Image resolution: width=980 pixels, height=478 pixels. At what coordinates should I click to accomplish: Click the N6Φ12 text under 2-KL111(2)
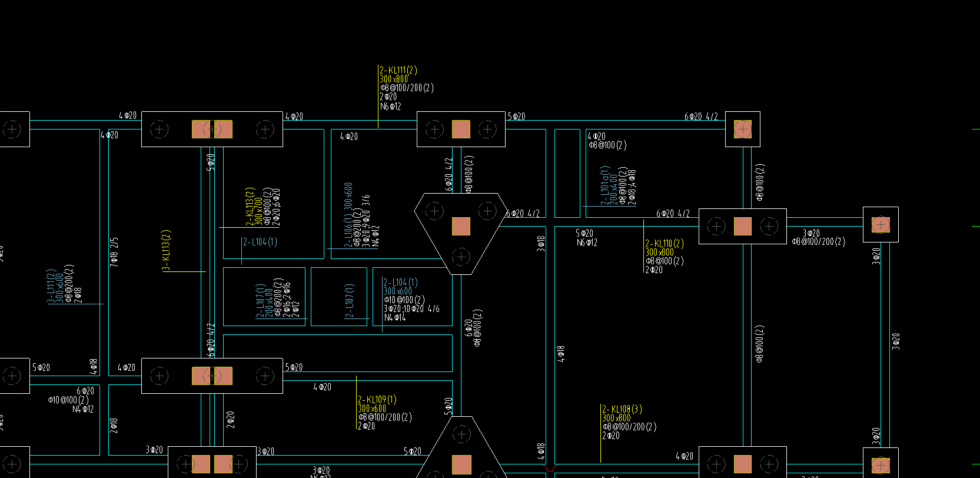point(390,107)
